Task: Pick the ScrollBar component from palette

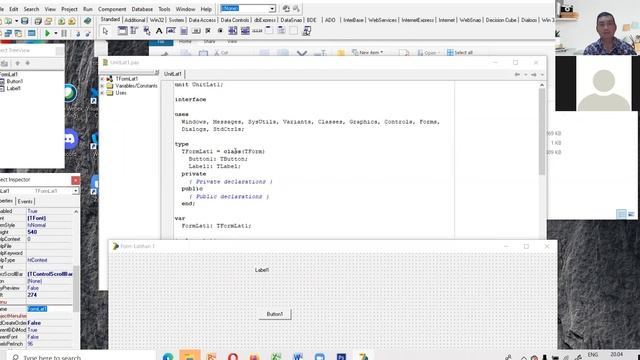Action: [257, 31]
